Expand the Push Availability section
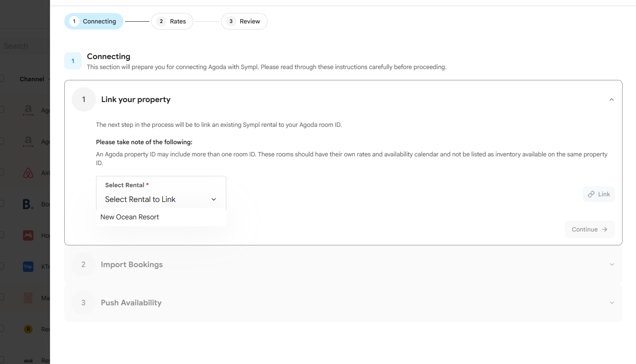The height and width of the screenshot is (364, 636). click(612, 303)
